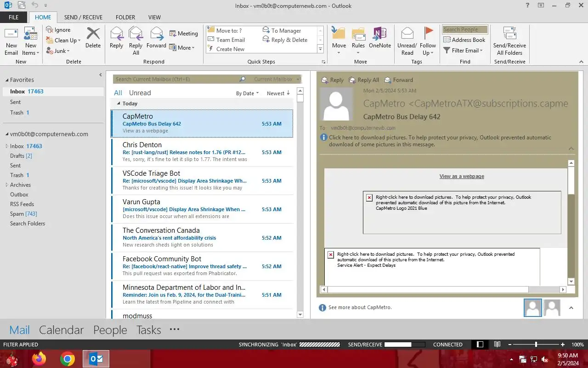588x368 pixels.
Task: Collapse the Favorites section
Action: (6, 80)
